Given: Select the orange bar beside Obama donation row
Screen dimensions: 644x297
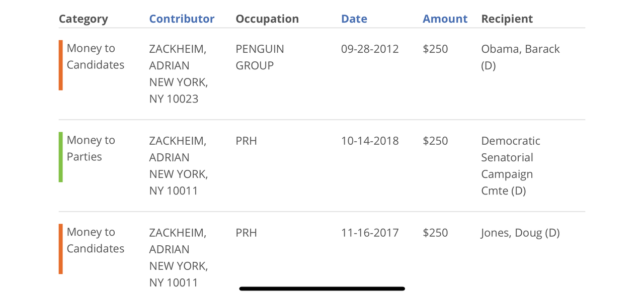Looking at the screenshot, I should point(61,65).
